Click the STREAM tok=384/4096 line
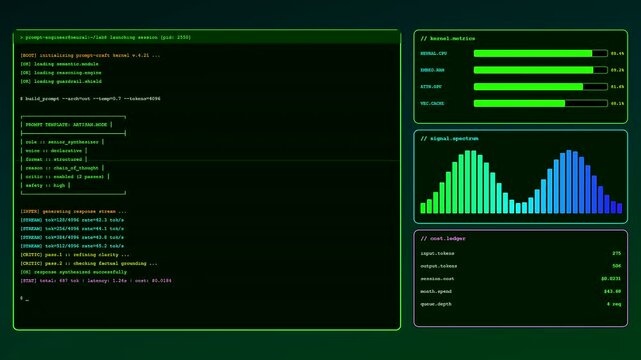The height and width of the screenshot is (360, 641). point(72,237)
